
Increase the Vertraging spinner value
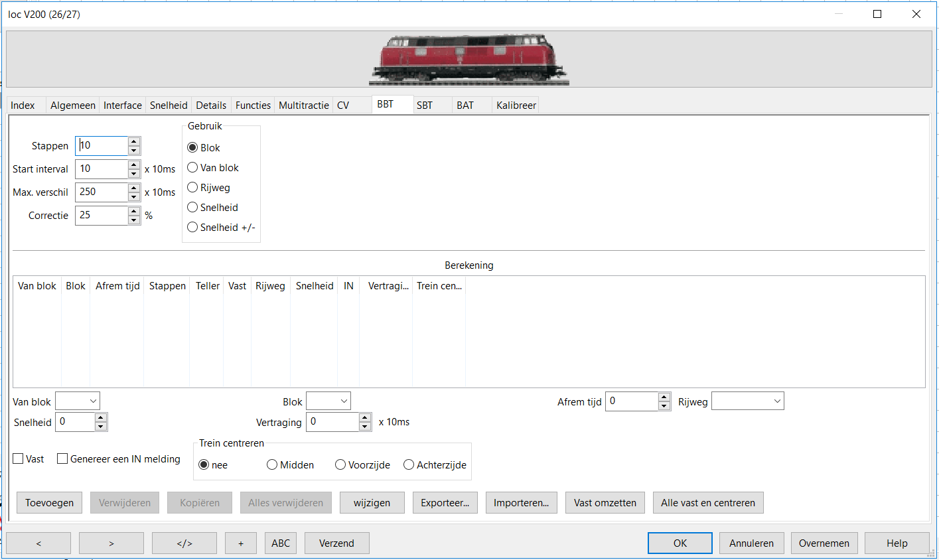(365, 417)
